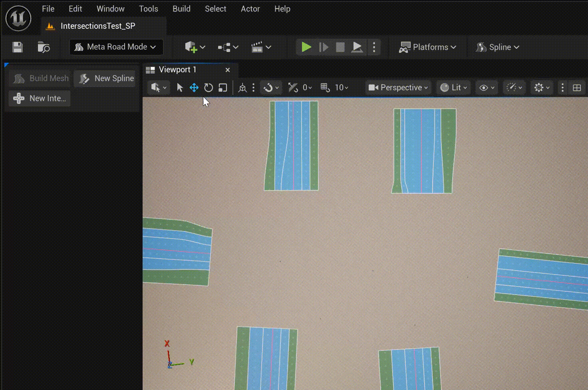588x390 pixels.
Task: Click the New Intersection button
Action: click(x=40, y=98)
